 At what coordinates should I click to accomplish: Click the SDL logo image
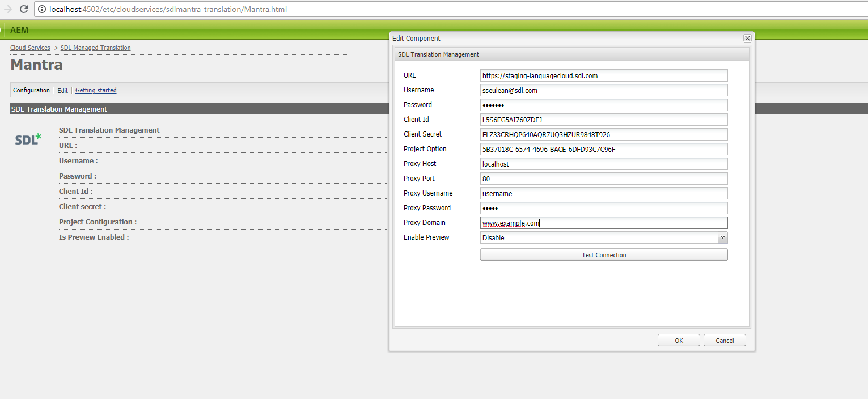28,139
